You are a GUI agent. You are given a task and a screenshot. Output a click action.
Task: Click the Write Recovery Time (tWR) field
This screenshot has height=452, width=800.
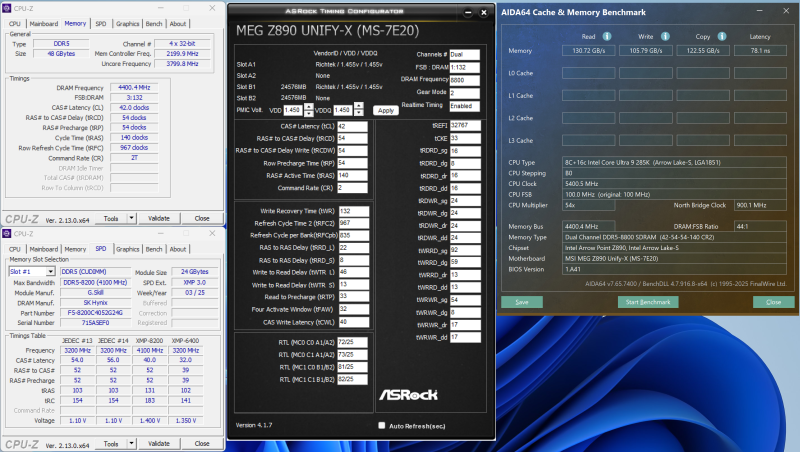tap(354, 211)
